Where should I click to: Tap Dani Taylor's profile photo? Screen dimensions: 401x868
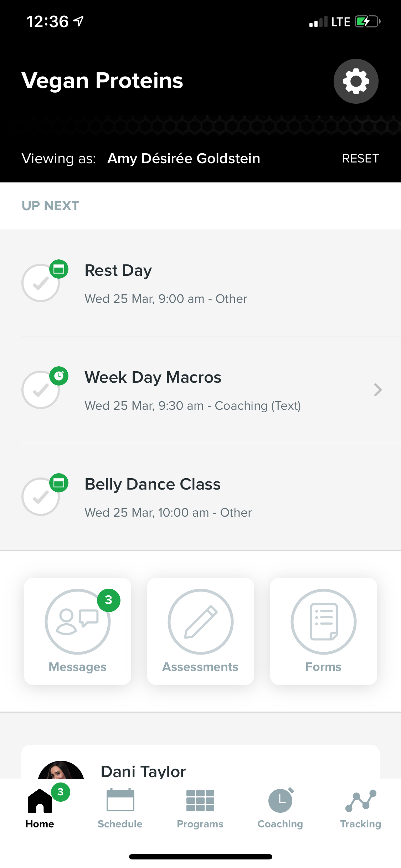pos(61,770)
